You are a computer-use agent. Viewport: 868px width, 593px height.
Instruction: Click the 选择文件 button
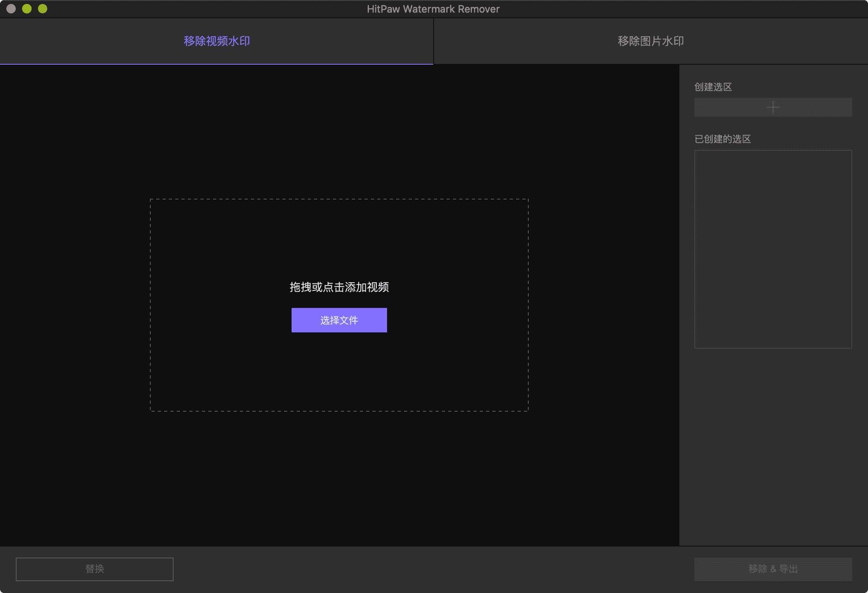tap(339, 320)
